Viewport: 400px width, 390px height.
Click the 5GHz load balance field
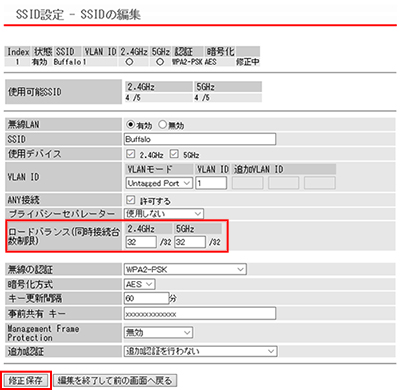click(x=190, y=242)
